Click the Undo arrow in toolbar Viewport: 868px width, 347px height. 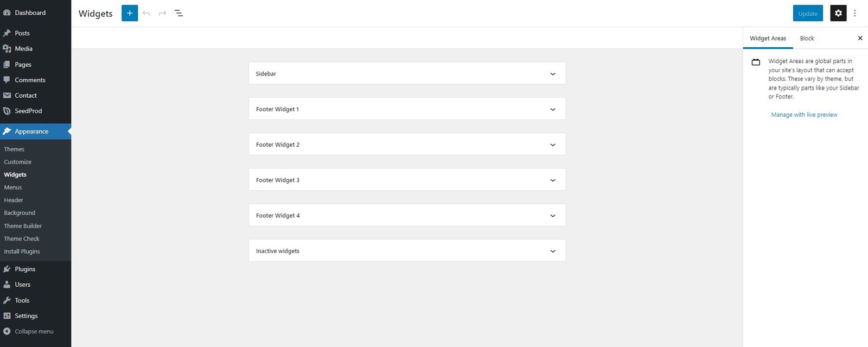[146, 13]
